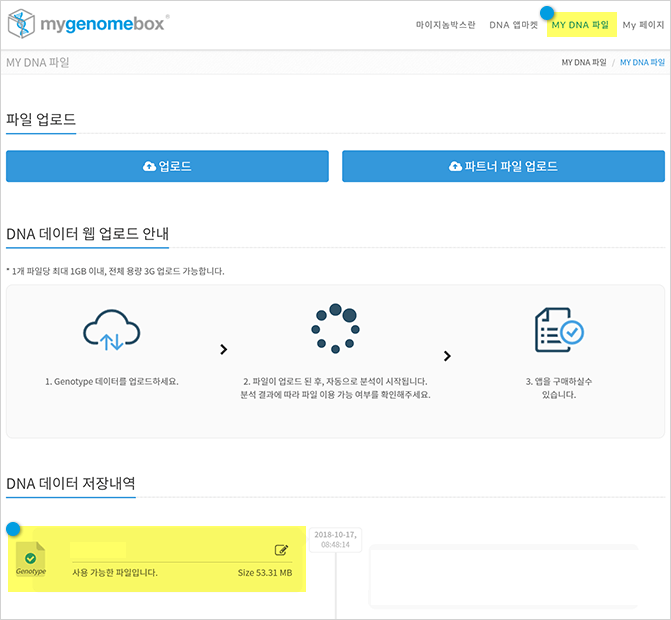Go to the DNA 앱마켓 menu
Screen dimensions: 671x620
tap(513, 25)
